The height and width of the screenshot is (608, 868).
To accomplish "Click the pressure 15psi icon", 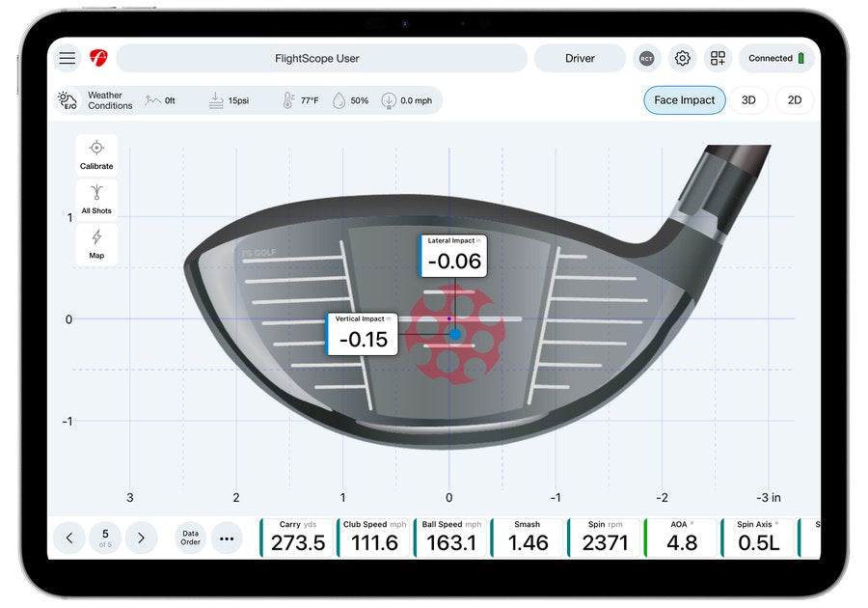I will [x=216, y=100].
